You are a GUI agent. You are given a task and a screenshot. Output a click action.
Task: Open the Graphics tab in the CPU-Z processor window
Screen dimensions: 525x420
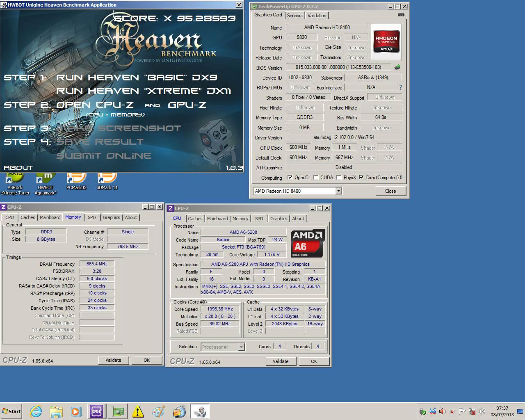pos(279,219)
